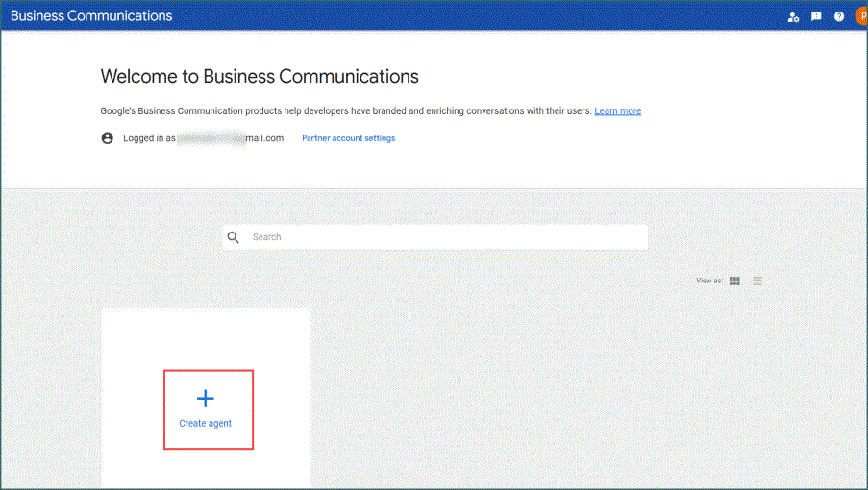This screenshot has width=868, height=490.
Task: Open Partner account settings link
Action: (348, 138)
